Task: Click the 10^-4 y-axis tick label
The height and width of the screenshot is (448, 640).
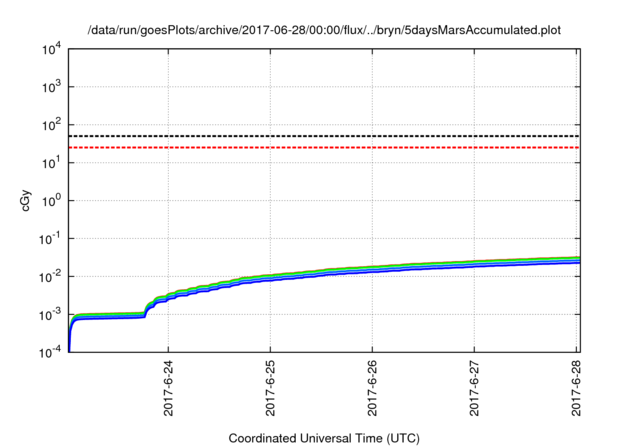Action: pos(50,353)
